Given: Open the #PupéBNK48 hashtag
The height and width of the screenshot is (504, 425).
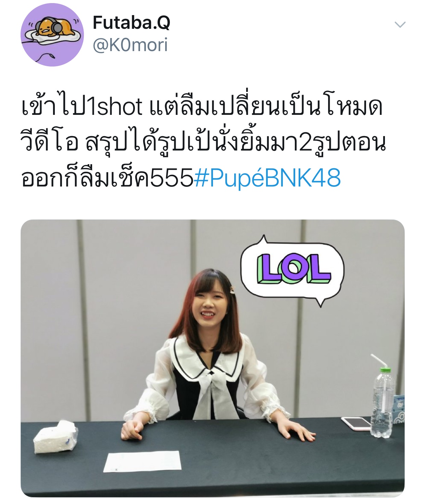Looking at the screenshot, I should coord(267,178).
